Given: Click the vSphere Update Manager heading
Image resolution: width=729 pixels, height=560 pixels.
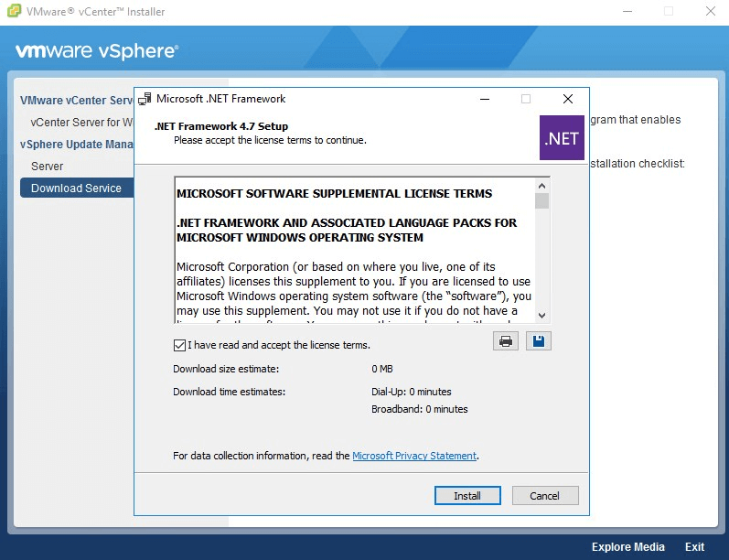Looking at the screenshot, I should point(77,145).
